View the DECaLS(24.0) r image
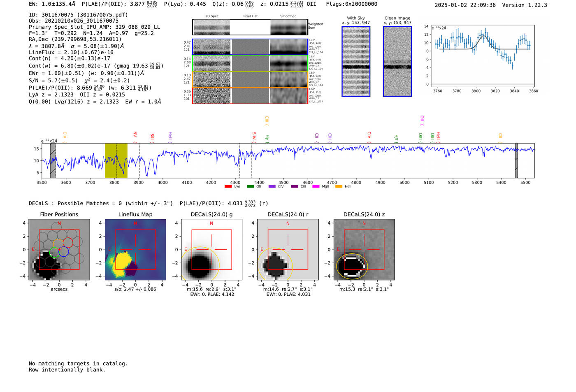This screenshot has width=576, height=392. 288,250
